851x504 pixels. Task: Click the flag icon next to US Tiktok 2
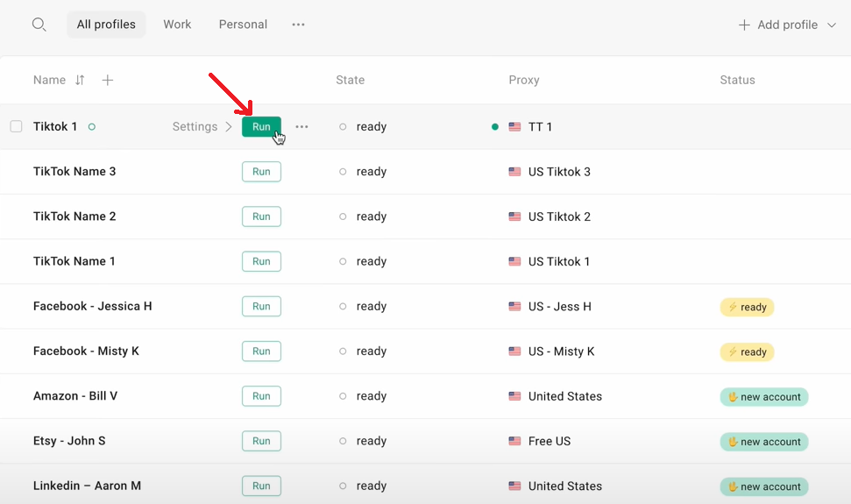514,217
